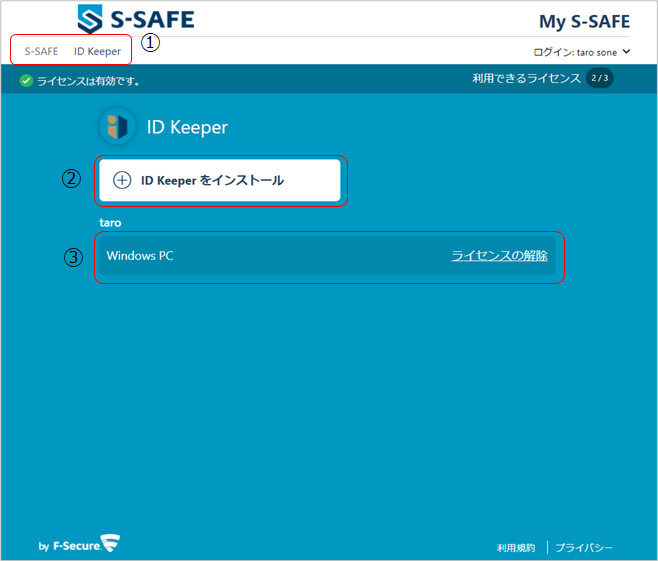Open the 利用規約 link
658x561 pixels.
[515, 548]
